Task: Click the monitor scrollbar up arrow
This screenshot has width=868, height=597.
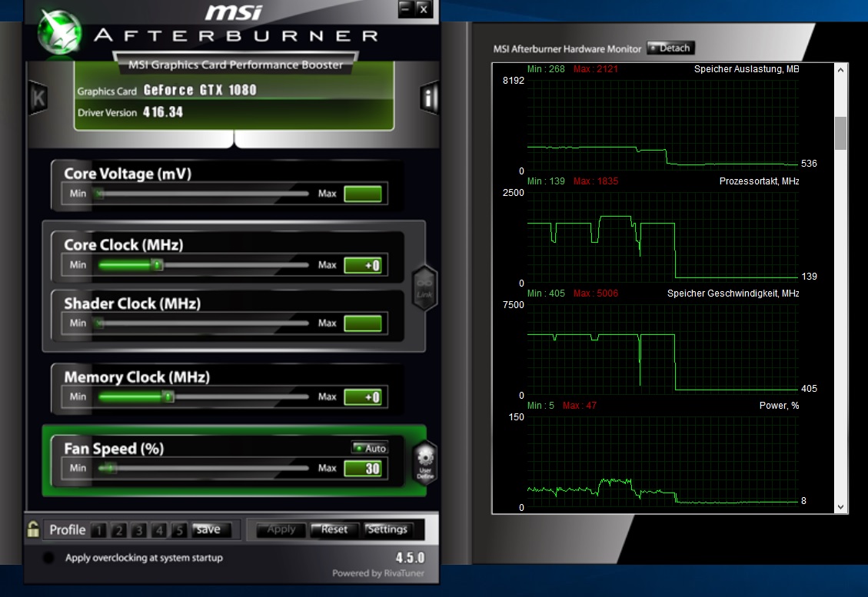Action: [841, 70]
